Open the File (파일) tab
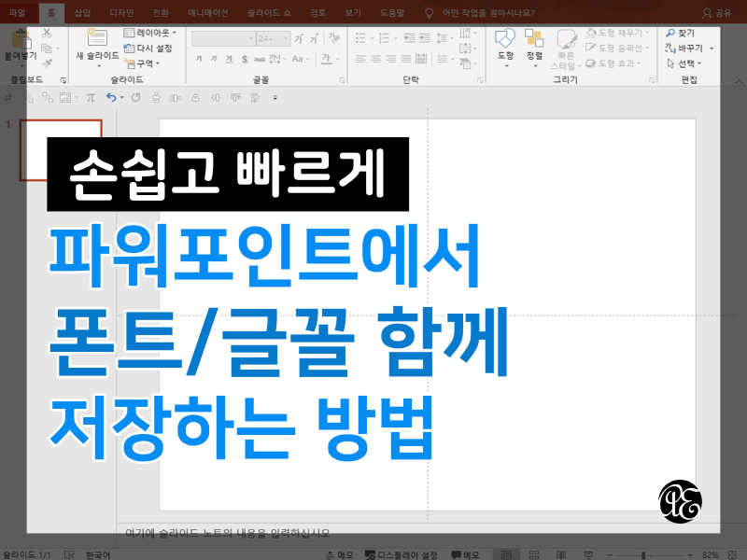 point(17,12)
